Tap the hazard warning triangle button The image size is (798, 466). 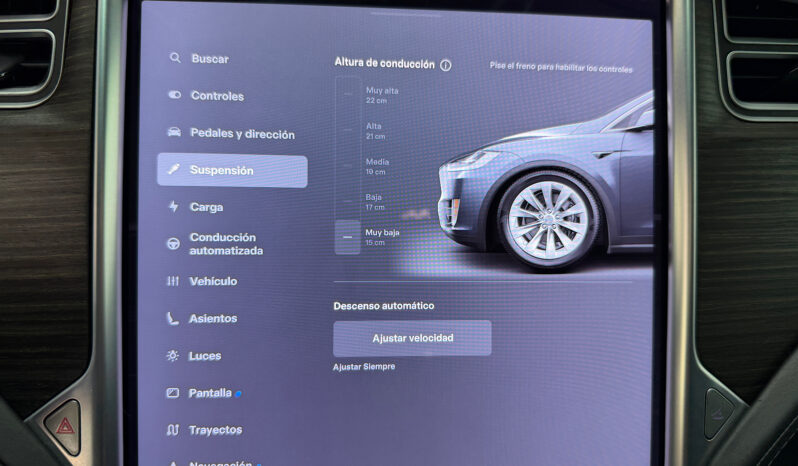pos(65,426)
